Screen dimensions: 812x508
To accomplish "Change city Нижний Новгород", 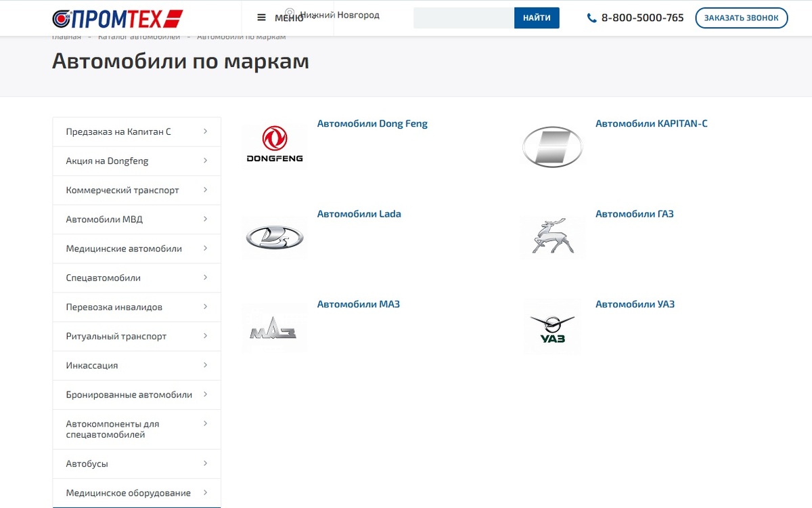I will (x=340, y=14).
